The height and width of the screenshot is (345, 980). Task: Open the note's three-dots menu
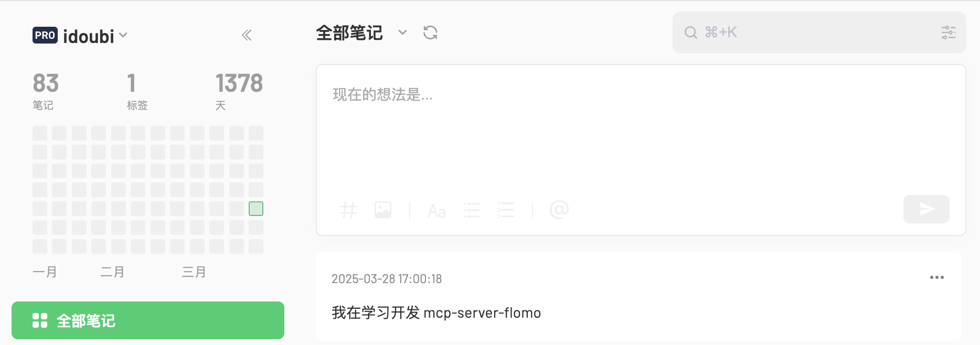pyautogui.click(x=936, y=277)
